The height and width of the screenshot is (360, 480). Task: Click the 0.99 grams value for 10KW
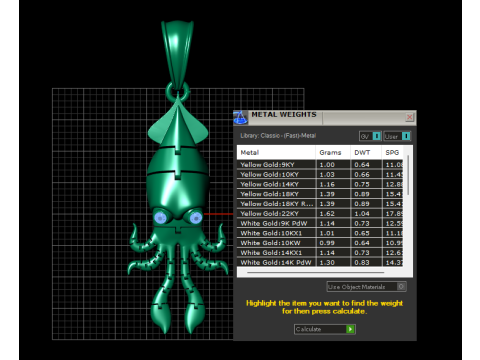(327, 243)
